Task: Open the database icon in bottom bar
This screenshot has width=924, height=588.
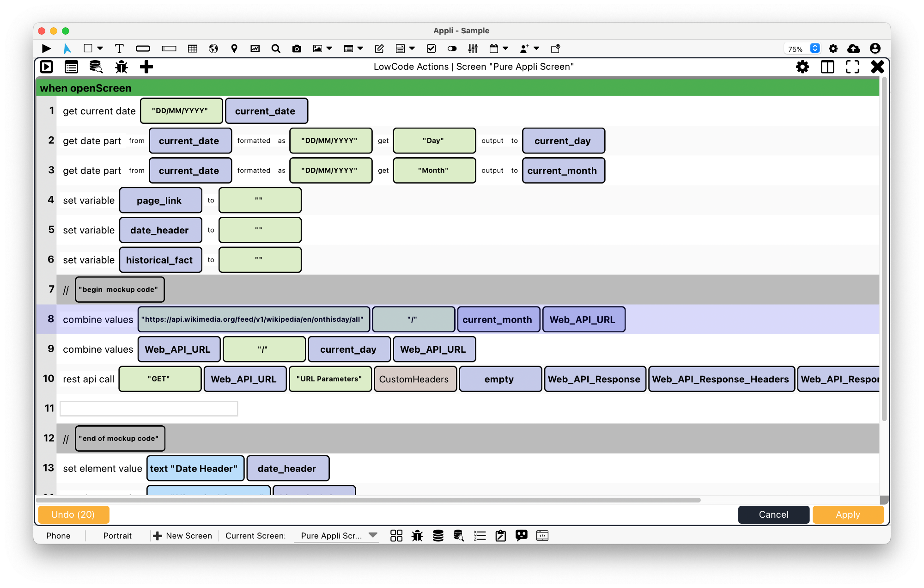Action: (438, 536)
